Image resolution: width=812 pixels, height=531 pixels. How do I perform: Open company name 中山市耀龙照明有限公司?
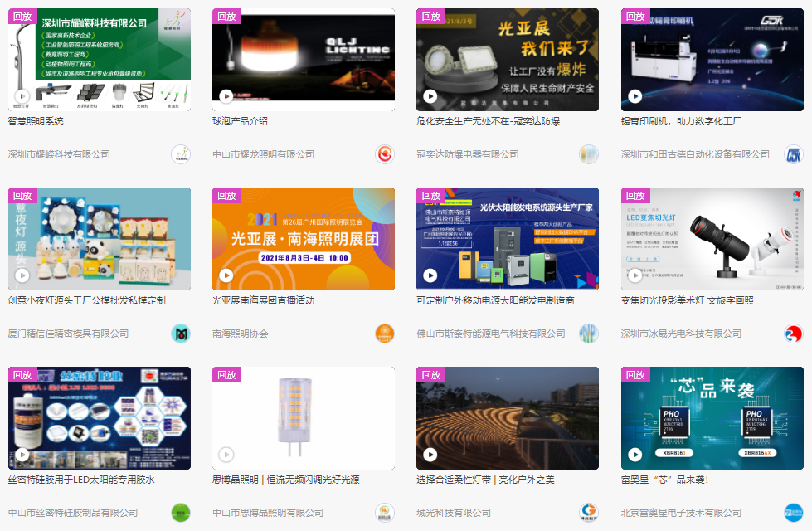click(263, 154)
